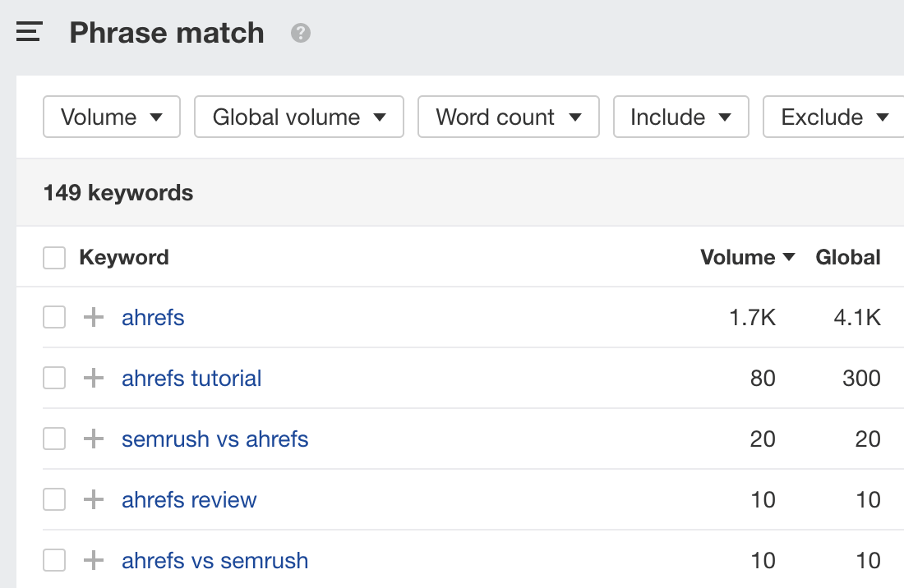The height and width of the screenshot is (588, 904).
Task: Open the Volume filter dropdown
Action: [x=111, y=117]
